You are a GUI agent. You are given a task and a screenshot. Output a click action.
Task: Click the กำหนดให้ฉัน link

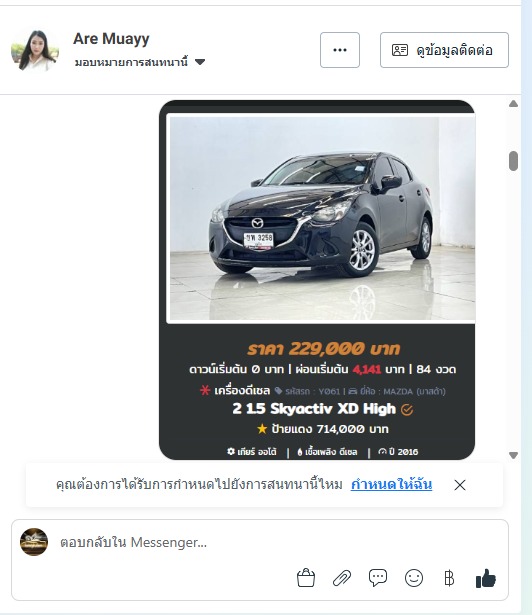point(391,484)
